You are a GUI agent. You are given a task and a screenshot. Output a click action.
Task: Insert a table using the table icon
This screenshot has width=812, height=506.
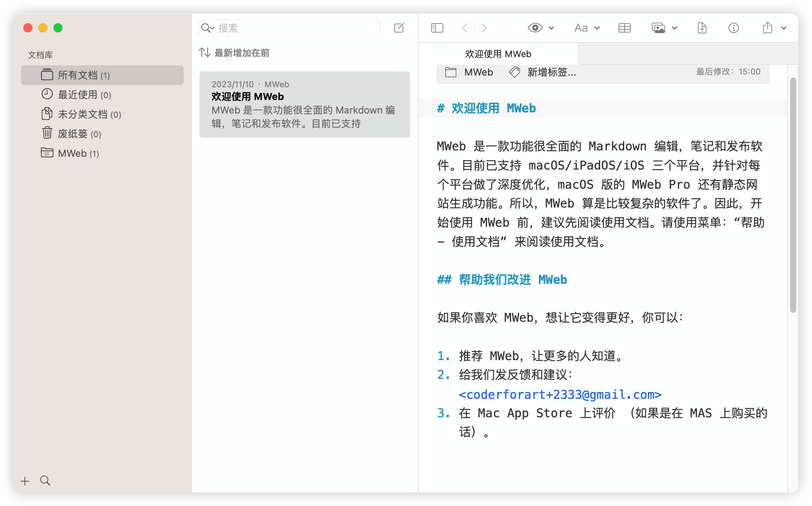tap(625, 28)
